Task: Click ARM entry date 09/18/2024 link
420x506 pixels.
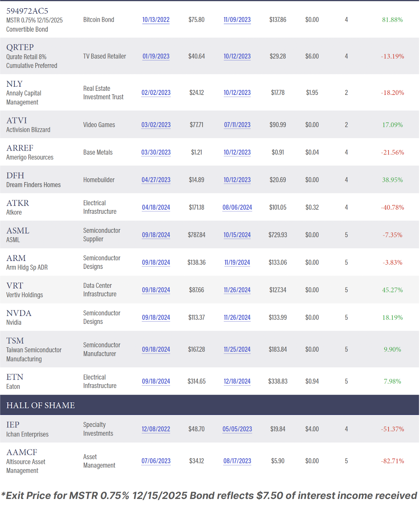Action: tap(156, 262)
